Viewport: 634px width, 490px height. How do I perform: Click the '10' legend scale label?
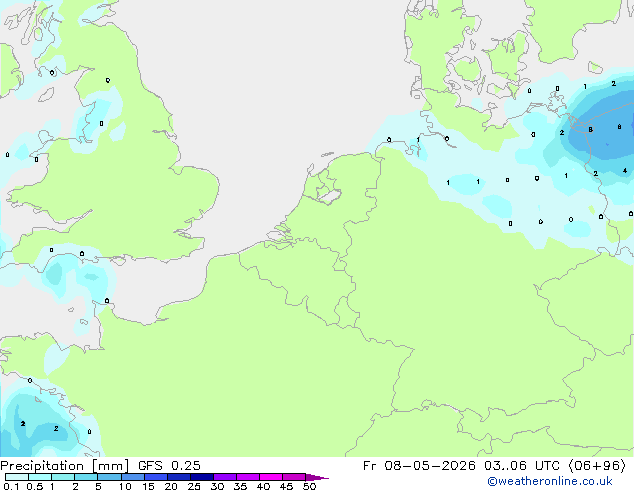pos(125,486)
